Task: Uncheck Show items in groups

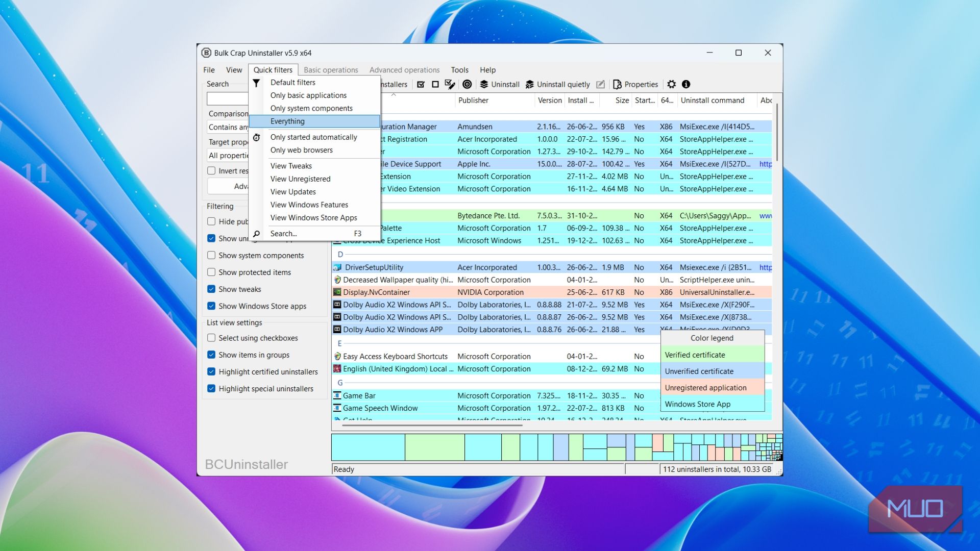Action: [x=211, y=355]
